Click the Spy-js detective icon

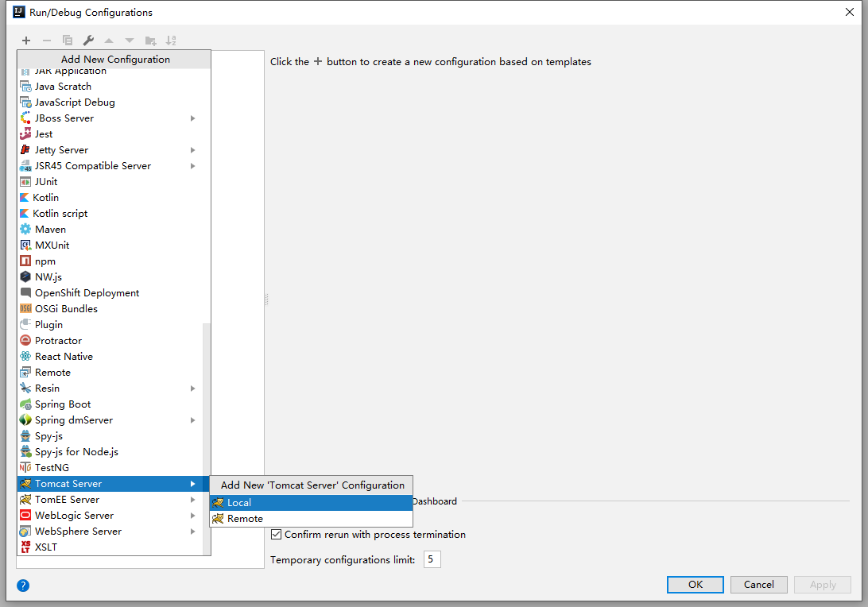click(25, 436)
